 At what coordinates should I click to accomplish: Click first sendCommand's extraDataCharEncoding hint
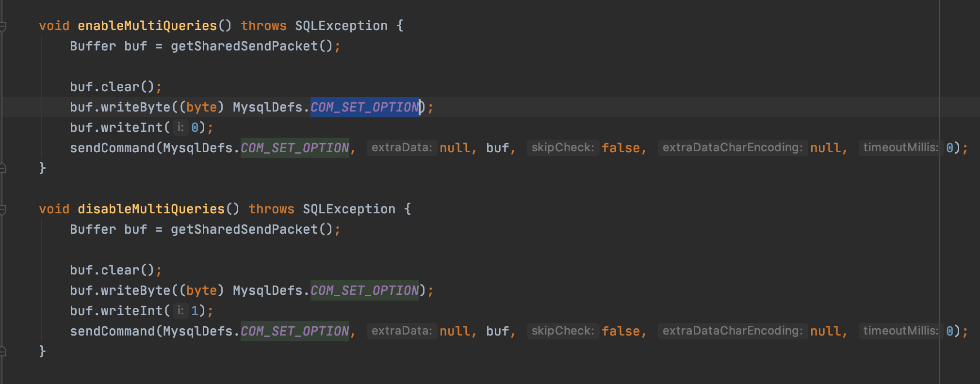pos(733,148)
